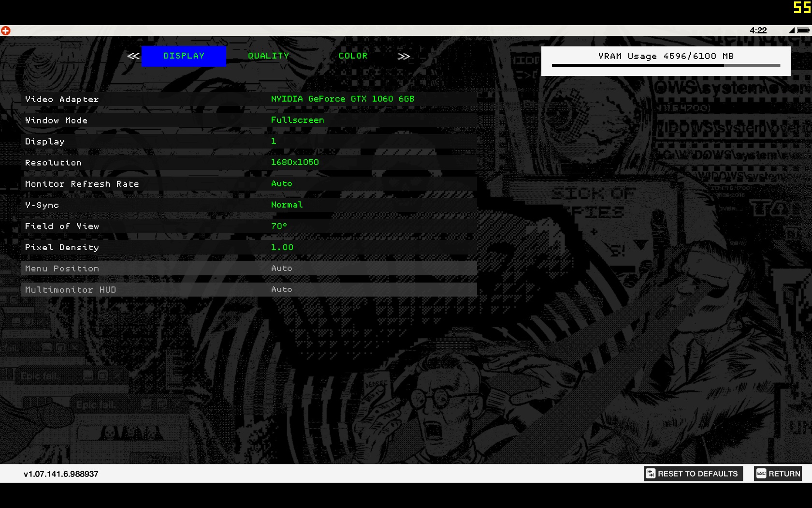Change the Window Mode Fullscreen value
This screenshot has height=508, width=812.
pos(297,120)
